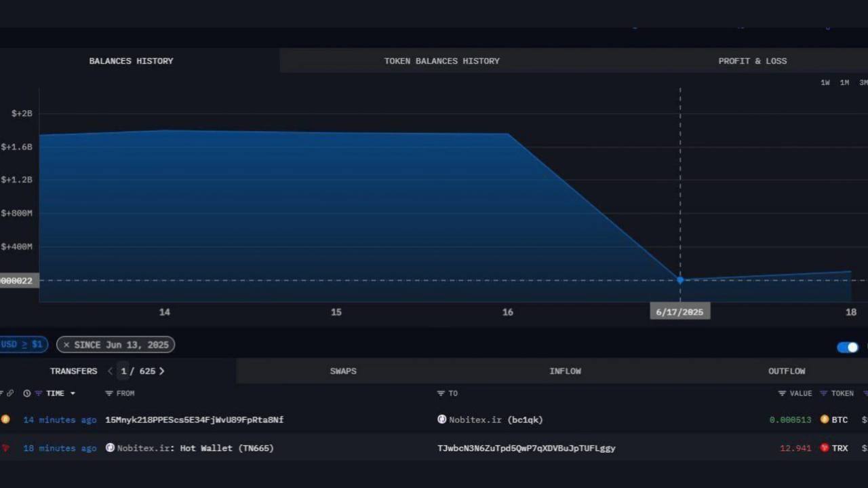Click the 6/17/2025 date label on axis
Screen dimensions: 868x488
tap(680, 312)
